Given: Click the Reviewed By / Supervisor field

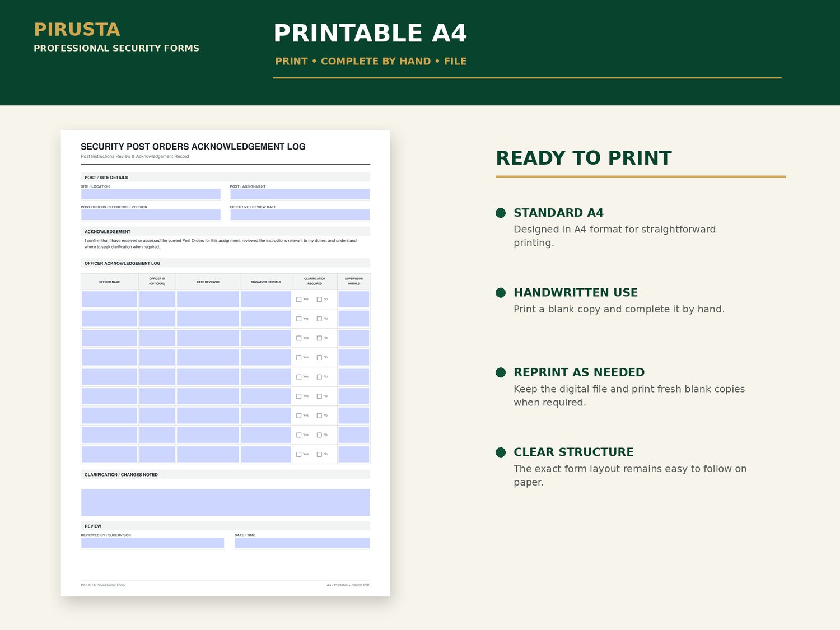Looking at the screenshot, I should 152,543.
